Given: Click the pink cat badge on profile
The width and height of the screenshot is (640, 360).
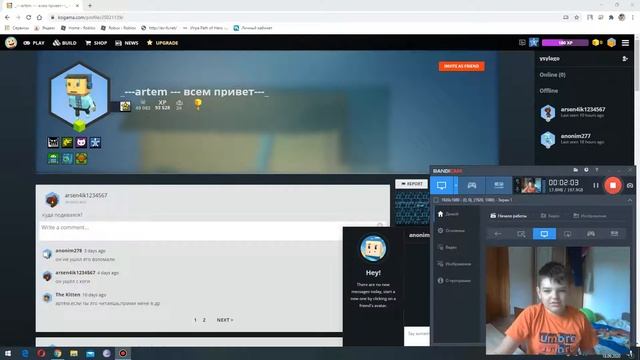Looking at the screenshot, I should click(x=81, y=142).
